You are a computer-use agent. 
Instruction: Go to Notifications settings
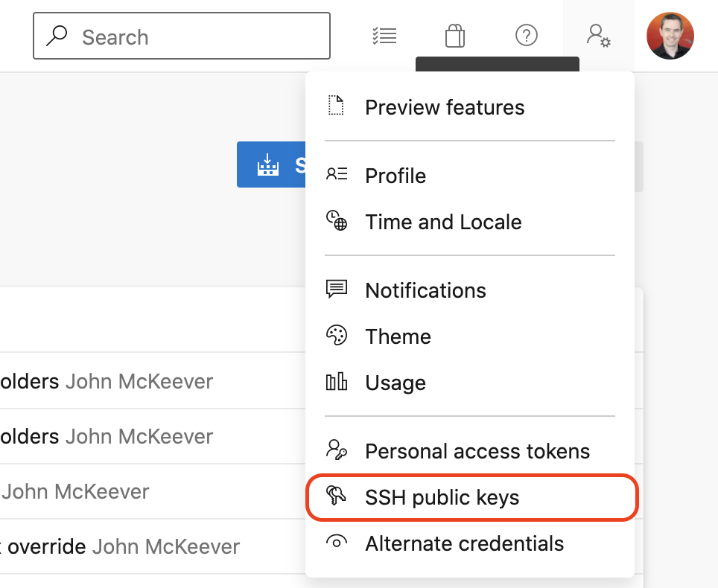pos(425,290)
